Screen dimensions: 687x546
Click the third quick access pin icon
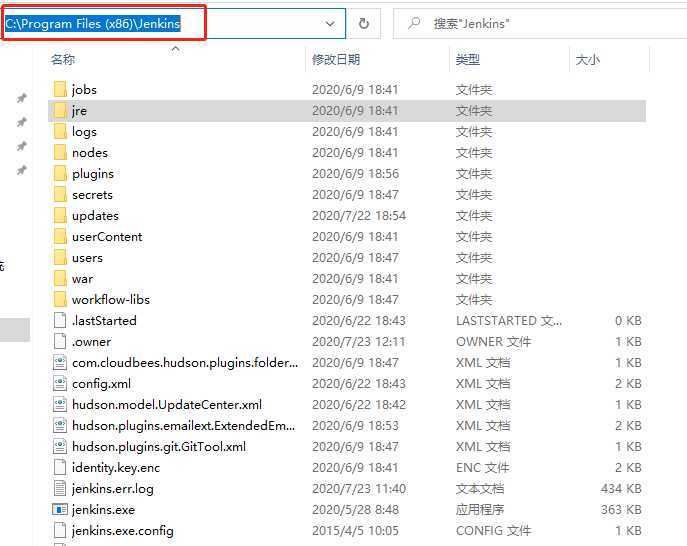click(21, 146)
